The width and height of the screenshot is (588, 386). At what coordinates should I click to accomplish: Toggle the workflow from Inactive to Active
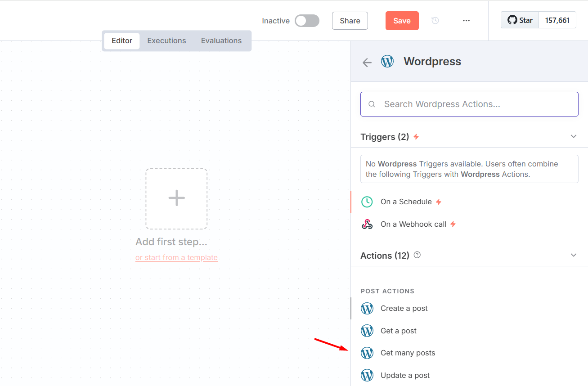(307, 21)
